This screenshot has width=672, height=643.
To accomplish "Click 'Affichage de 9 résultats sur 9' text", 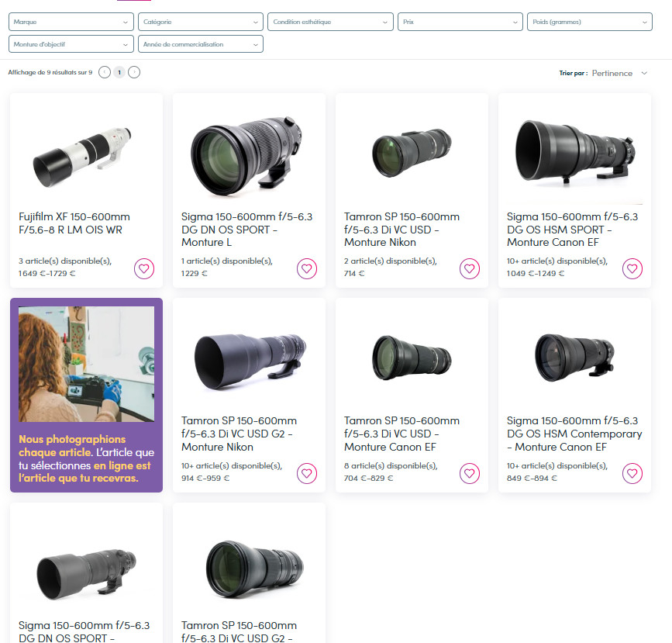I will 50,72.
